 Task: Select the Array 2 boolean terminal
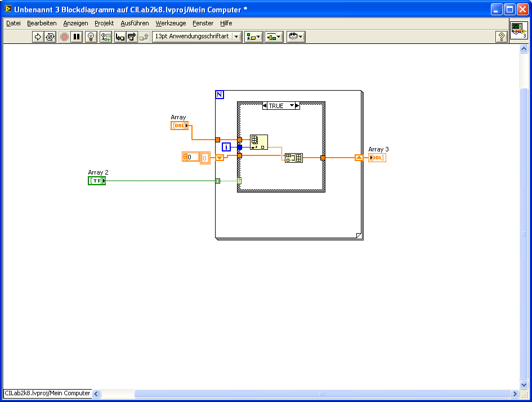click(97, 181)
